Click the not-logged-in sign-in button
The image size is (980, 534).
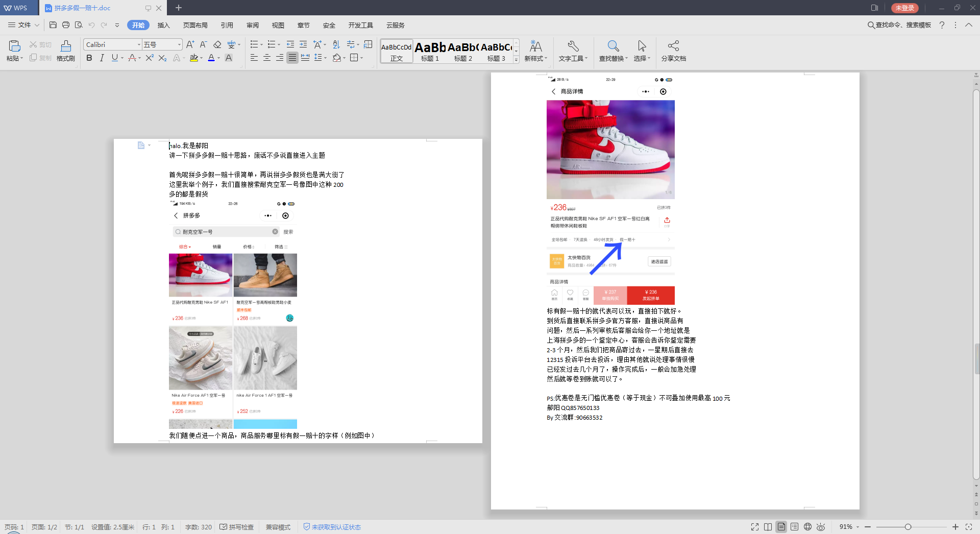point(905,8)
